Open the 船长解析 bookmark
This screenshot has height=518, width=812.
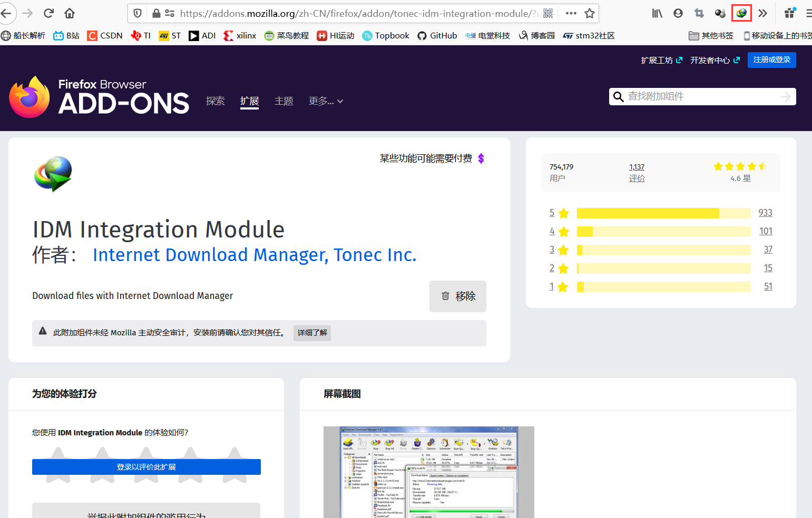23,35
